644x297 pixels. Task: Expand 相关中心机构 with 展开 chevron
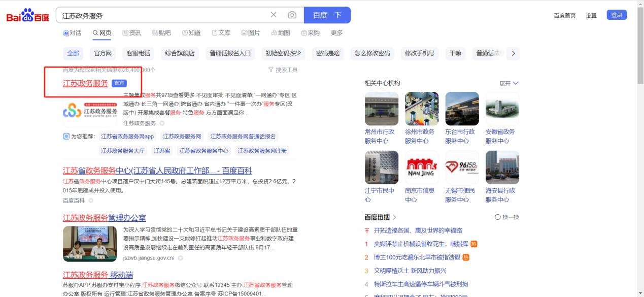(x=509, y=83)
